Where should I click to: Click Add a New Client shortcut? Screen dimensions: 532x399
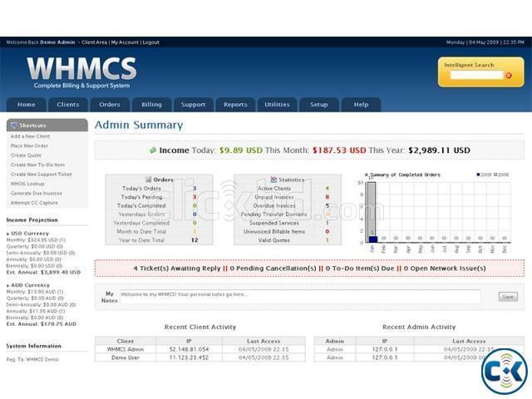tap(30, 136)
